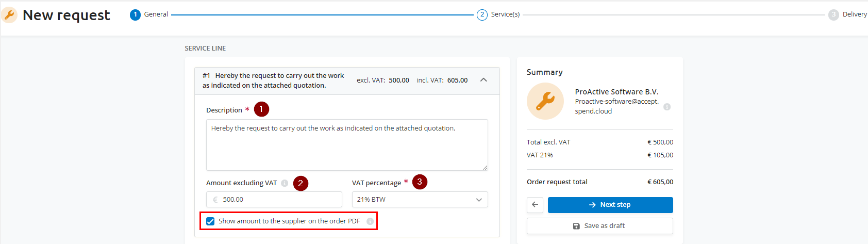Click the Amount excluding VAT field

tap(278, 200)
